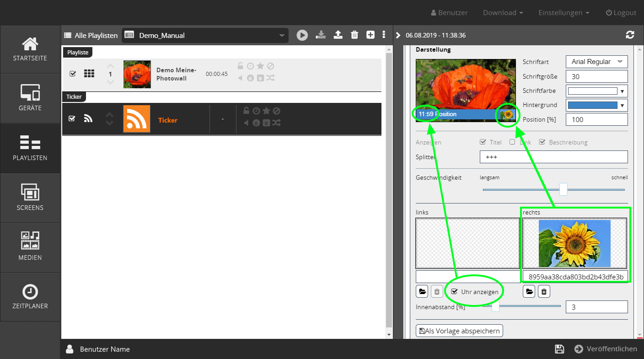Click the upload icon in playlist toolbar

click(x=338, y=35)
